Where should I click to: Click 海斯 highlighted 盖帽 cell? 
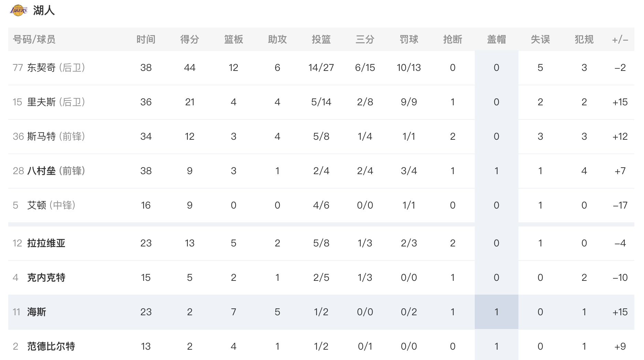pos(496,312)
